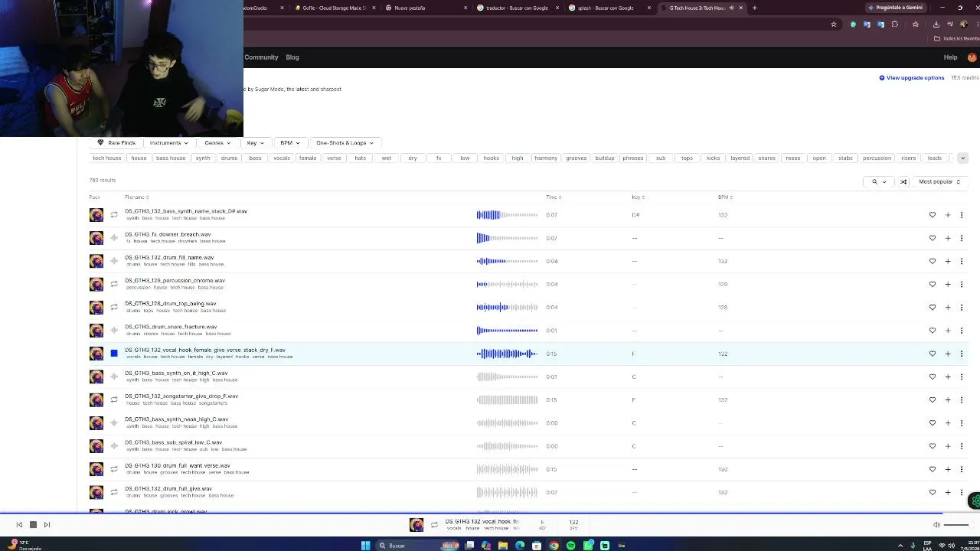Open the One-Shots & Loops dropdown
The image size is (980, 551).
(345, 142)
